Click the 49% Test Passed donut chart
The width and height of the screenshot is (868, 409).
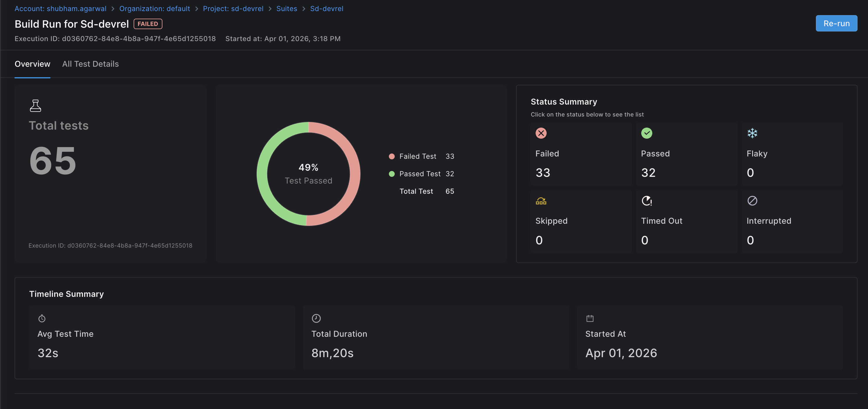click(x=308, y=174)
